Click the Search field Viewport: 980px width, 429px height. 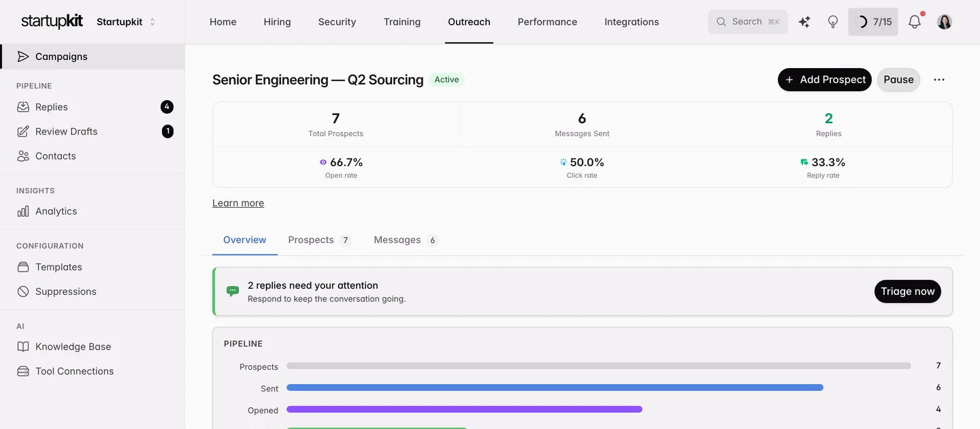(x=748, y=22)
